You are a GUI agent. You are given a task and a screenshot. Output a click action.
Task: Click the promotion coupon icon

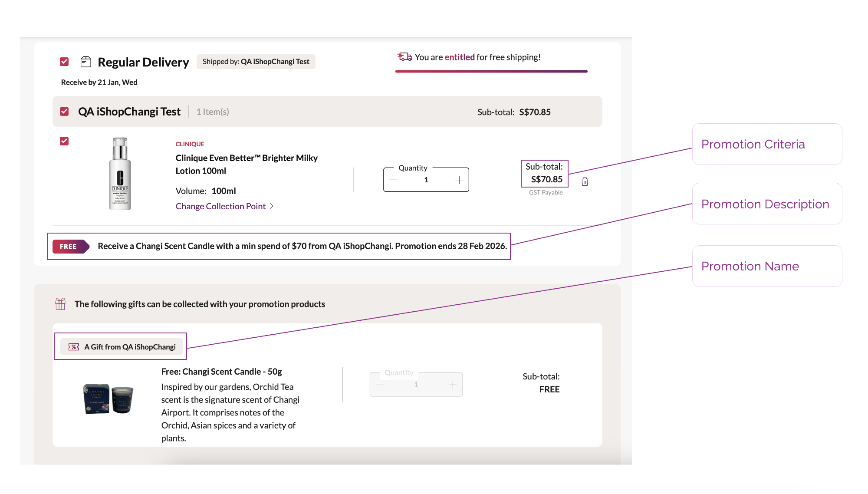click(74, 347)
